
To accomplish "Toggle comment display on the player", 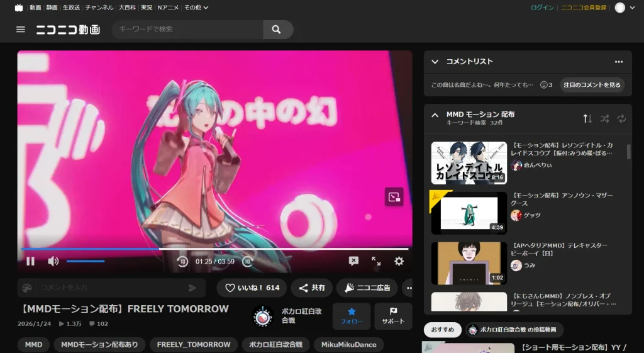I will 353,261.
